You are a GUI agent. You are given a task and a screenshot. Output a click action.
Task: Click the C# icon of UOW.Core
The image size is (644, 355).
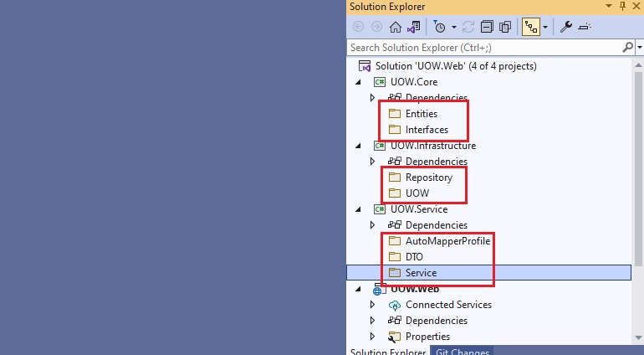[379, 82]
